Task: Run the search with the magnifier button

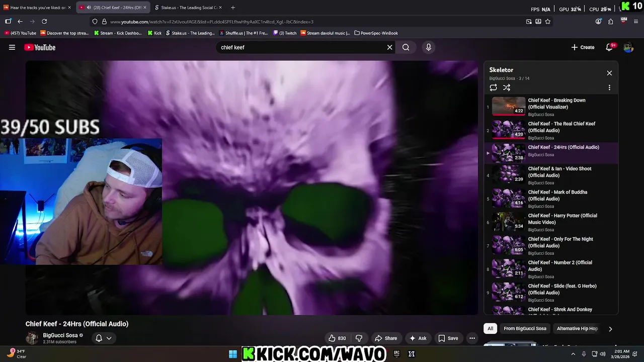Action: (406, 47)
